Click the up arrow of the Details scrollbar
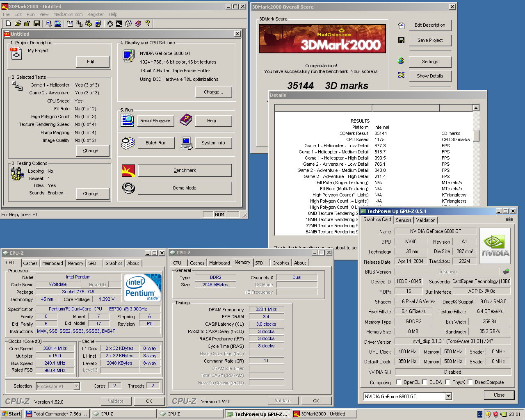The width and height of the screenshot is (525, 420). pos(476,108)
